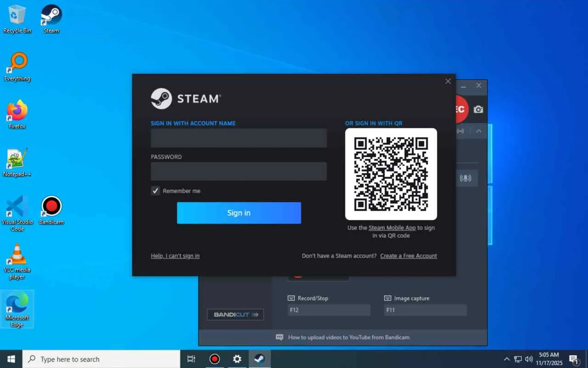Show hidden system tray icons
Screen dimensions: 588x368
pos(507,359)
